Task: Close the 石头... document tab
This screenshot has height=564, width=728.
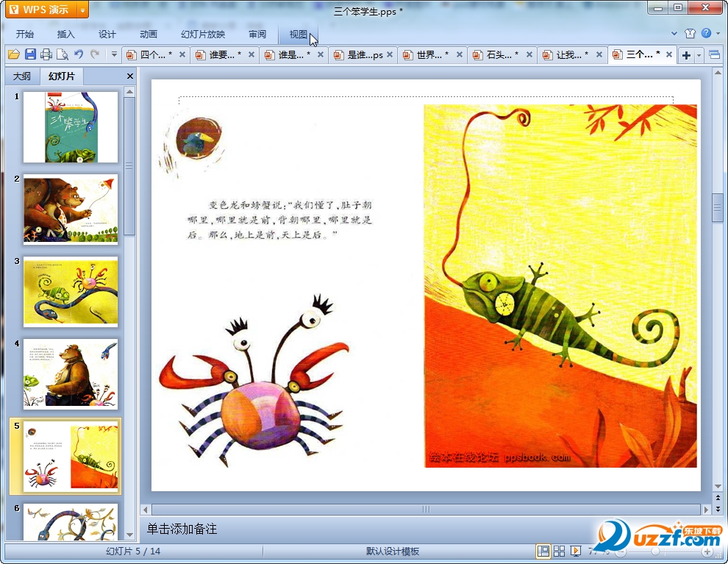Action: tap(529, 54)
